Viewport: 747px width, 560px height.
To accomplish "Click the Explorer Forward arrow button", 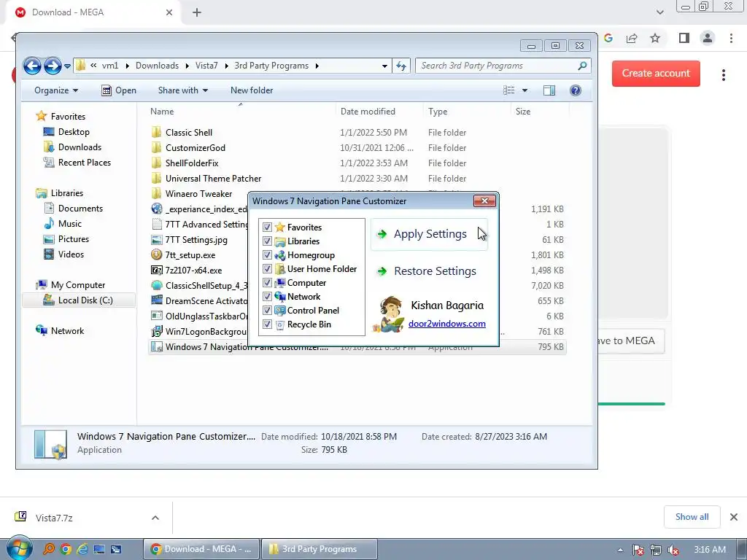I will [x=53, y=66].
